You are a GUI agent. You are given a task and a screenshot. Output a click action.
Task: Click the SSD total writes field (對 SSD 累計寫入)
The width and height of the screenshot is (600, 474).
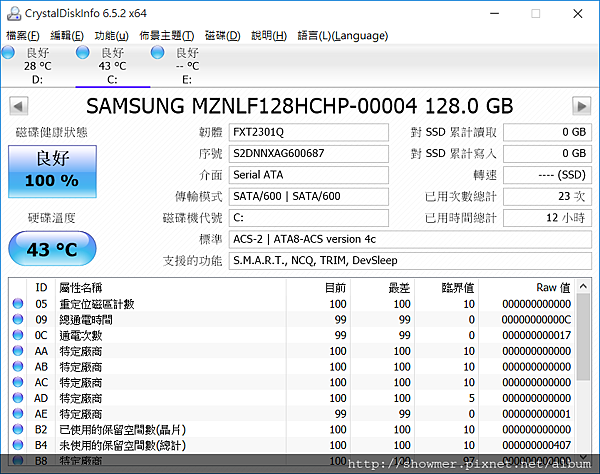tap(547, 153)
